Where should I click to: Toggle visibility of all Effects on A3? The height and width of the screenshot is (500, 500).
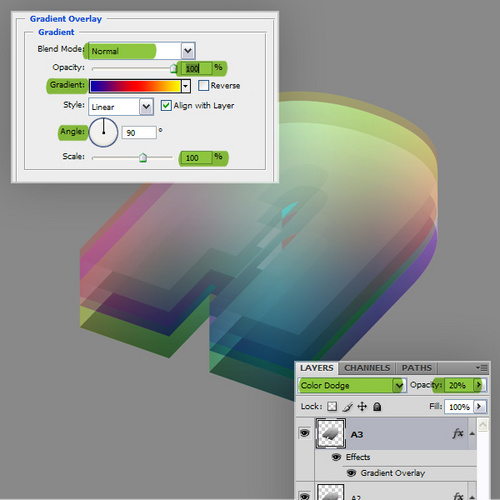click(337, 457)
